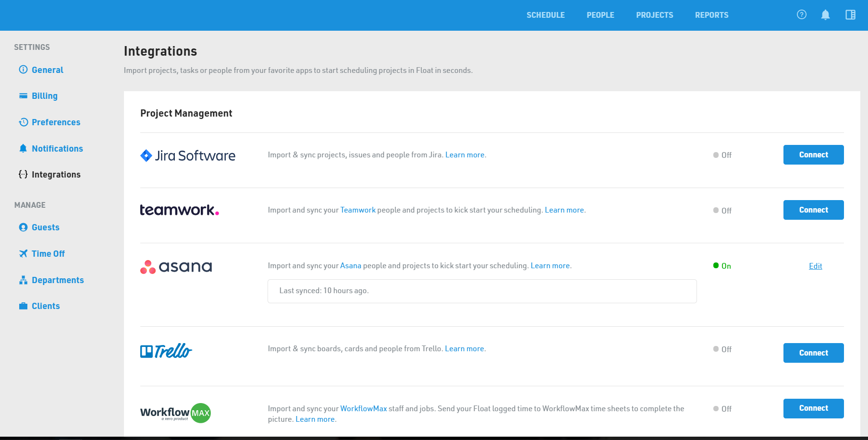Click the Integrations page heading
Image resolution: width=868 pixels, height=440 pixels.
(160, 51)
